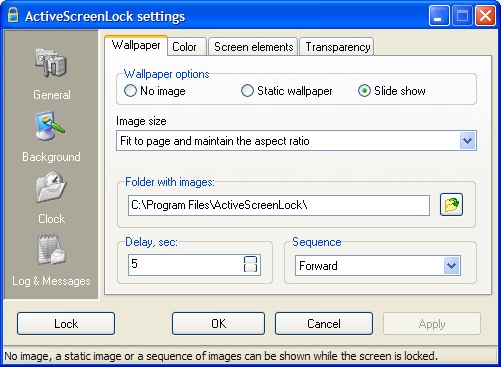501x367 pixels.
Task: Open the Log & Messages section icon
Action: point(51,250)
